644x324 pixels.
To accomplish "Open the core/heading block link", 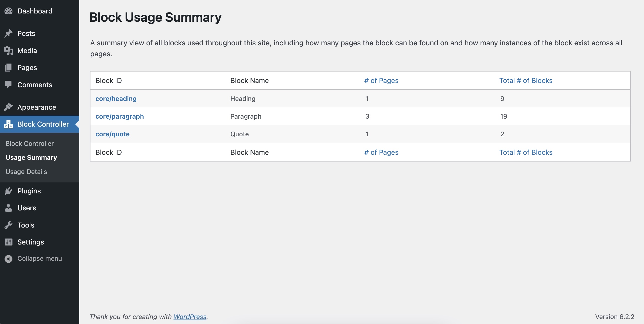I will 116,98.
